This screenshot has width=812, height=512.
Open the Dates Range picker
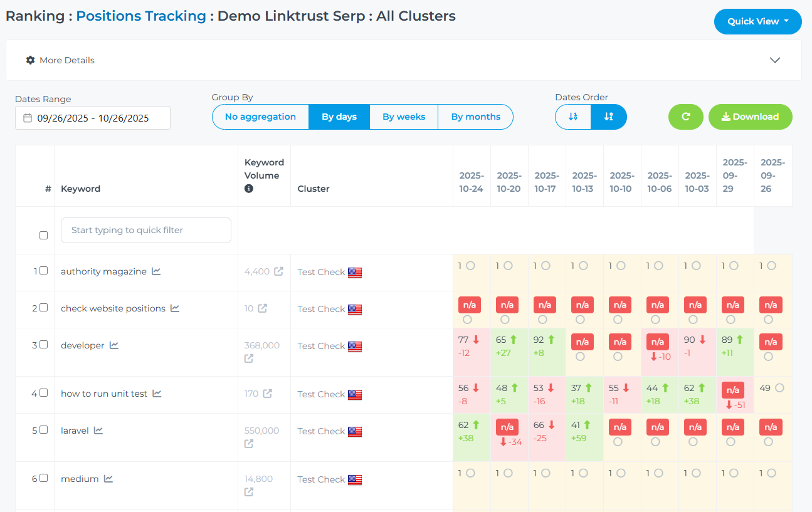93,118
